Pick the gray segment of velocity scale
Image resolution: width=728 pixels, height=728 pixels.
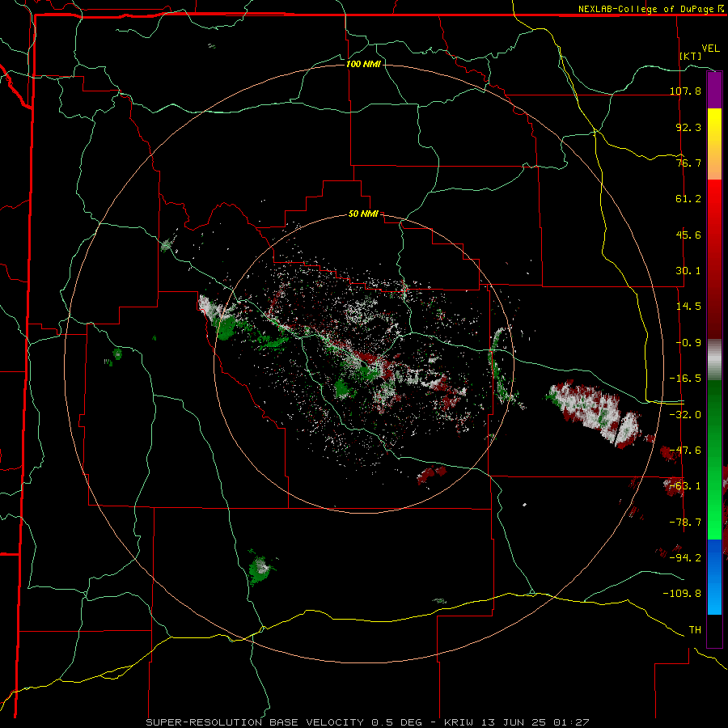pyautogui.click(x=714, y=360)
